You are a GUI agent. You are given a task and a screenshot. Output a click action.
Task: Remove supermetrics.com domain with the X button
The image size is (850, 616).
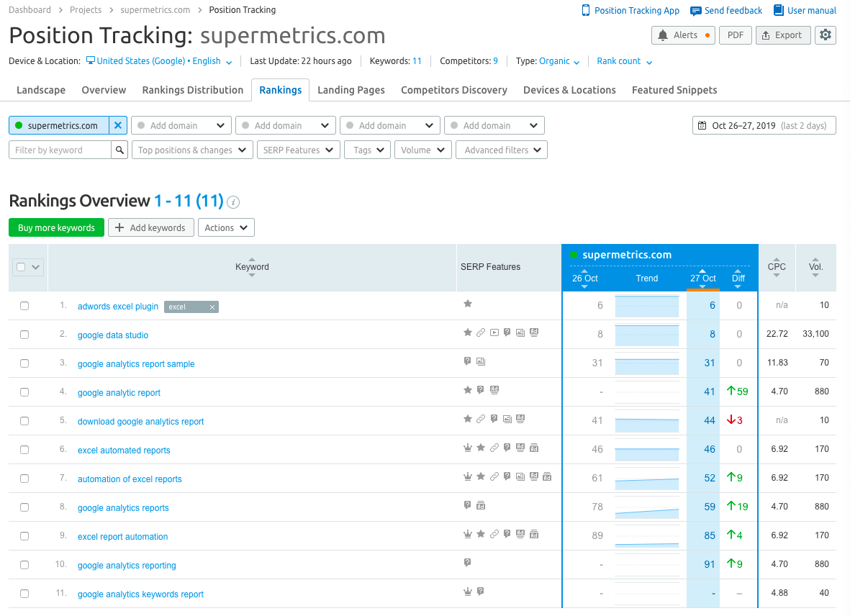point(117,125)
